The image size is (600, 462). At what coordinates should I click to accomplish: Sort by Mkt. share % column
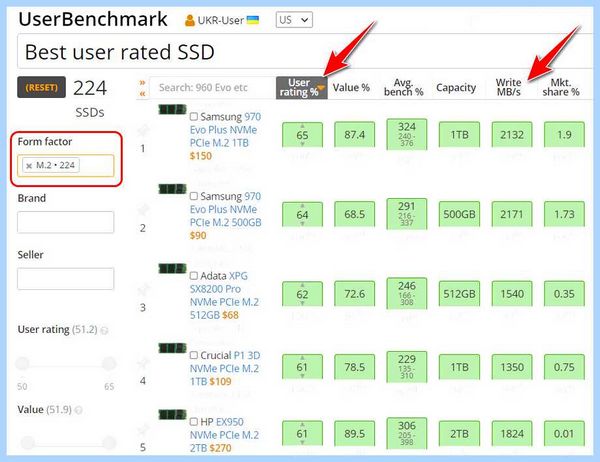(x=561, y=88)
